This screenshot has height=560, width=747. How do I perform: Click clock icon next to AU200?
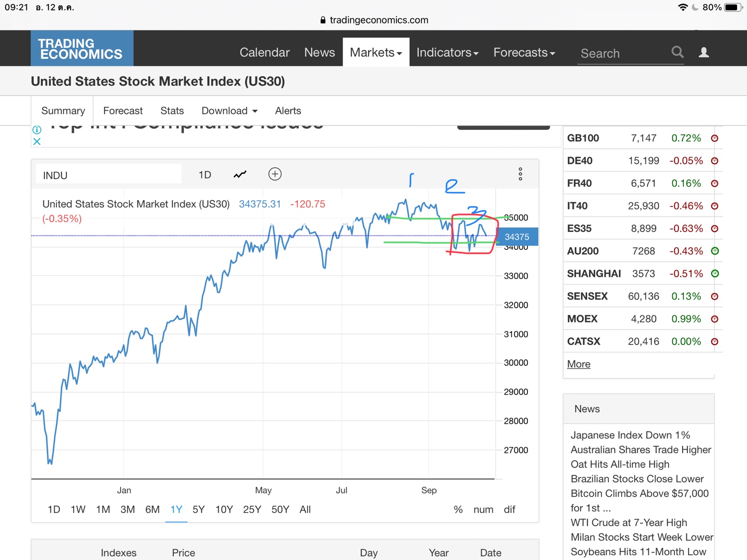715,251
